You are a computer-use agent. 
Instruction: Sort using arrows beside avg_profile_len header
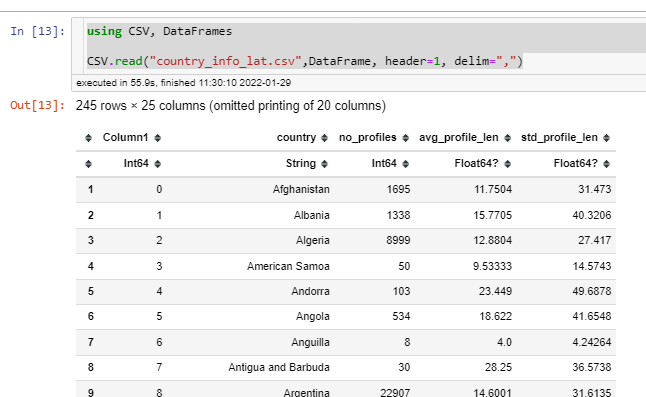click(508, 138)
